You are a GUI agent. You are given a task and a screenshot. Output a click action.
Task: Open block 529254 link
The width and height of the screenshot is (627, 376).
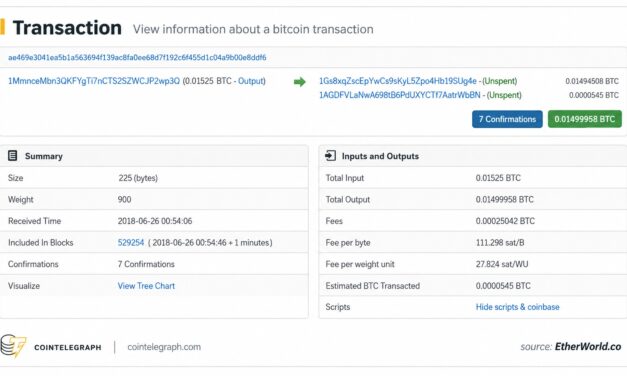(131, 243)
